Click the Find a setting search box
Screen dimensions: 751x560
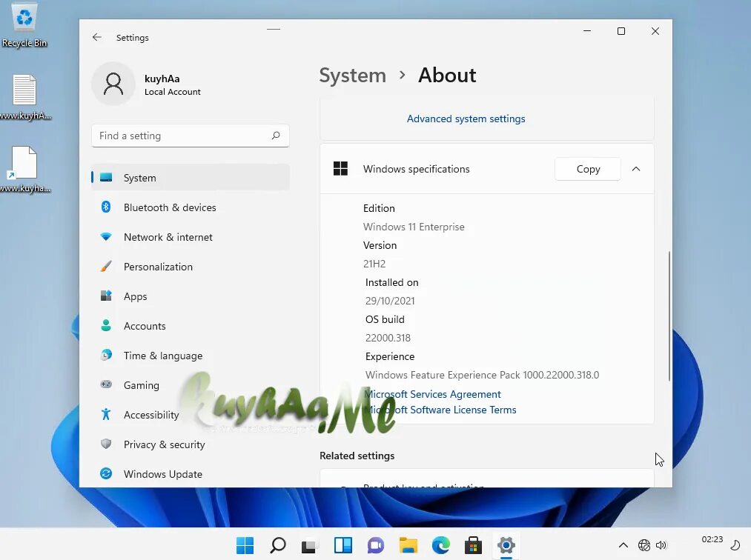click(190, 136)
